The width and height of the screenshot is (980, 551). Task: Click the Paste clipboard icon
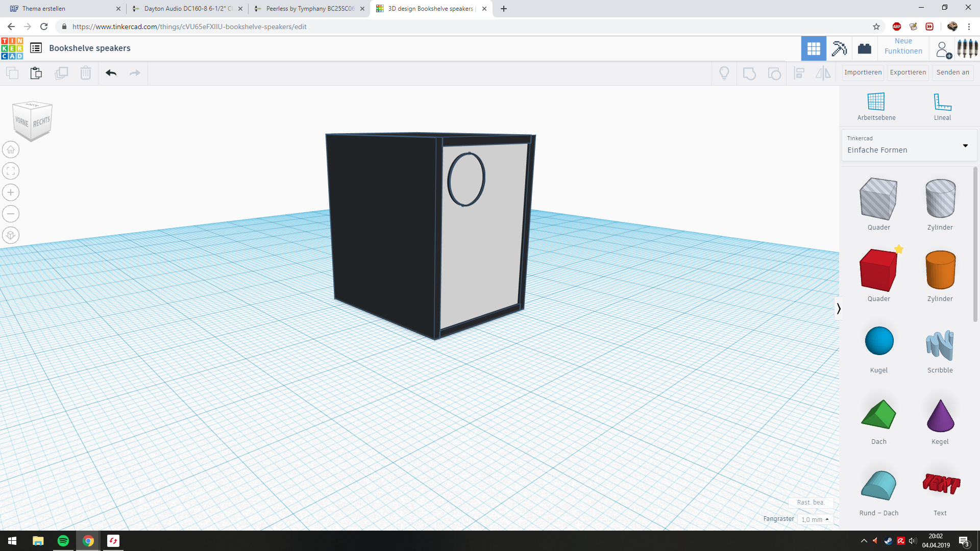36,73
